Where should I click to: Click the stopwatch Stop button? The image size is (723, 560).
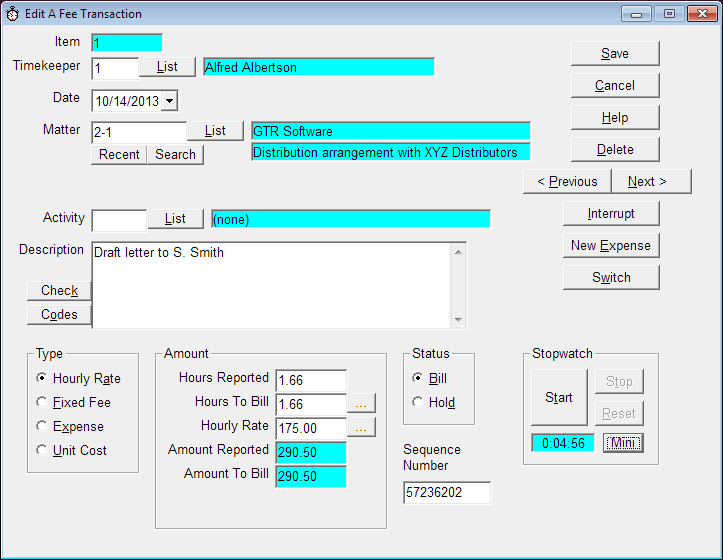click(619, 381)
